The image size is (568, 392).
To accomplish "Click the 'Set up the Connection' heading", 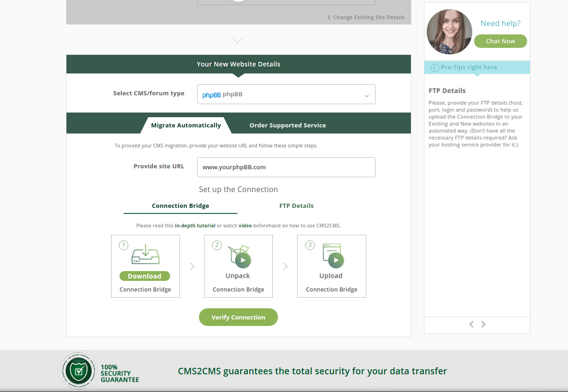I will [238, 189].
